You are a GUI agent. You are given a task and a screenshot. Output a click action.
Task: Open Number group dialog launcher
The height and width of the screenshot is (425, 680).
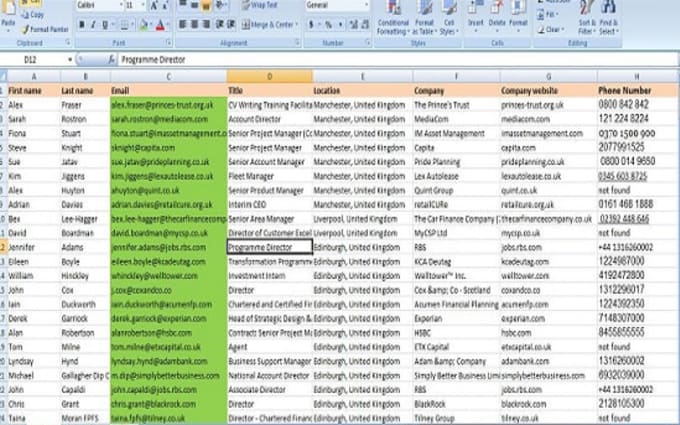[367, 42]
